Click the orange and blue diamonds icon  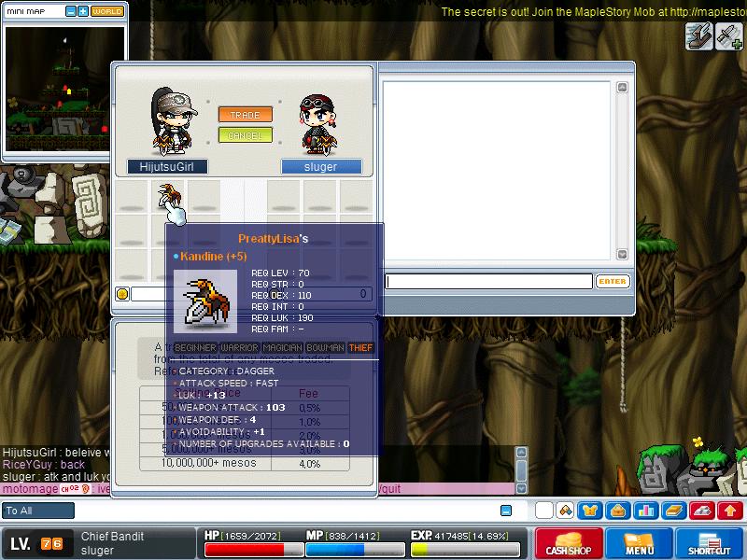coord(566,511)
